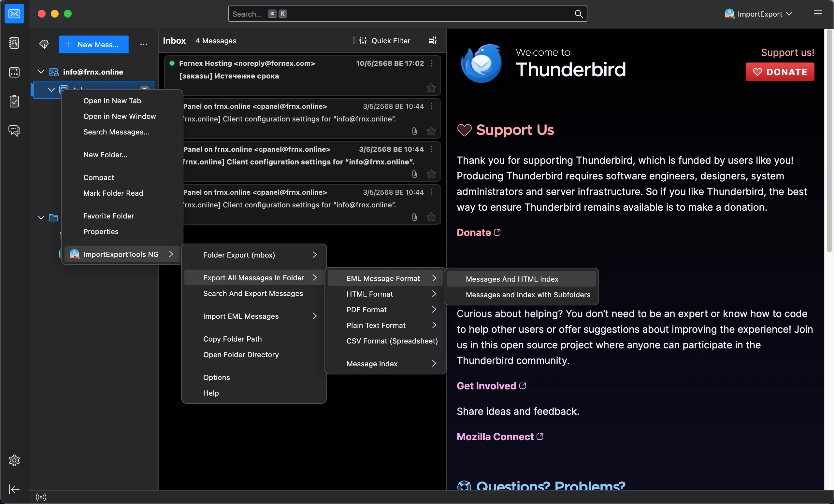Click attachment paperclip on last cPanel message
Image resolution: width=834 pixels, height=504 pixels.
point(415,217)
